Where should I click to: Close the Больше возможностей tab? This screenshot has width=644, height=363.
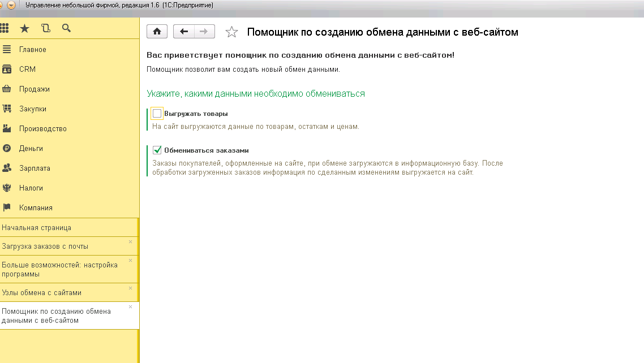pos(130,261)
